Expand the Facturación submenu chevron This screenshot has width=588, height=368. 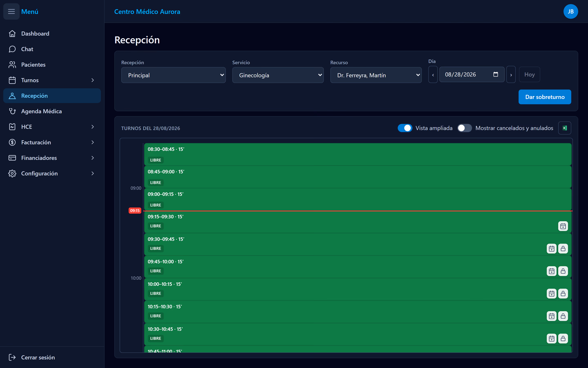click(x=92, y=142)
